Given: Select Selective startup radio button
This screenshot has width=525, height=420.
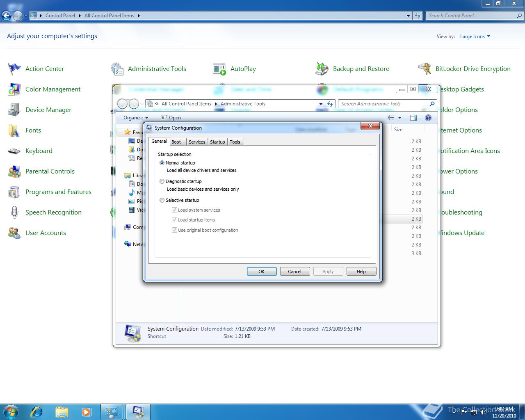Looking at the screenshot, I should (x=162, y=200).
